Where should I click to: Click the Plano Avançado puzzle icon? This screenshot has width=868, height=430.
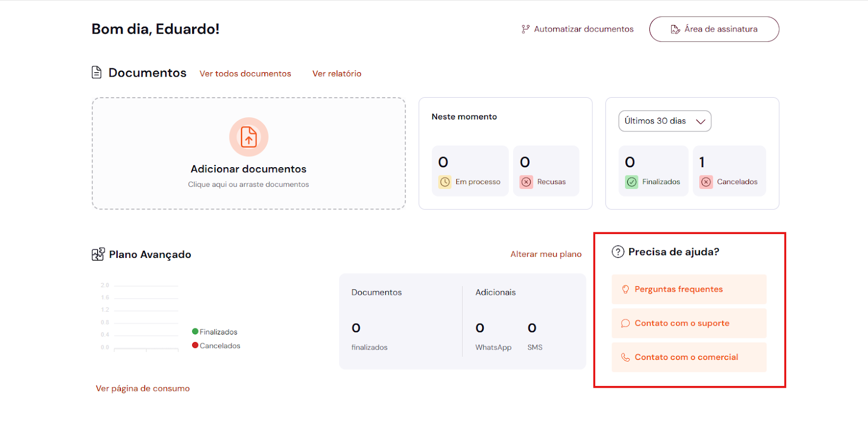coord(98,254)
